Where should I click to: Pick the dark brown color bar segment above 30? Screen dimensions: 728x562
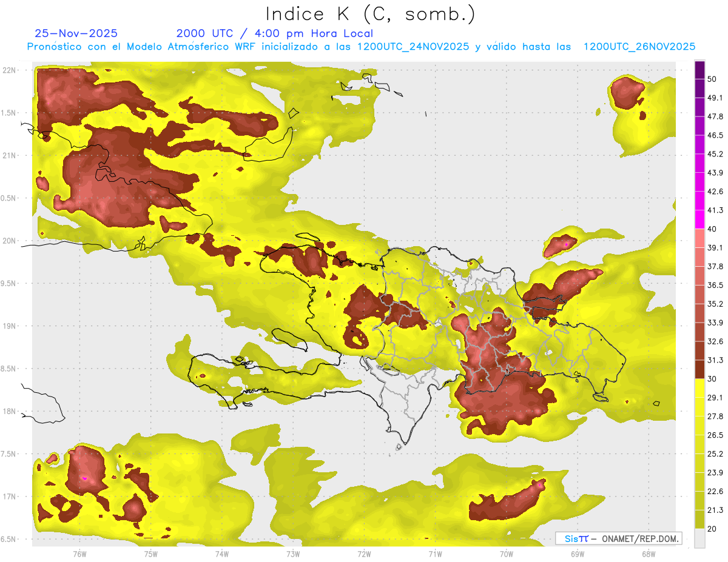(x=699, y=369)
